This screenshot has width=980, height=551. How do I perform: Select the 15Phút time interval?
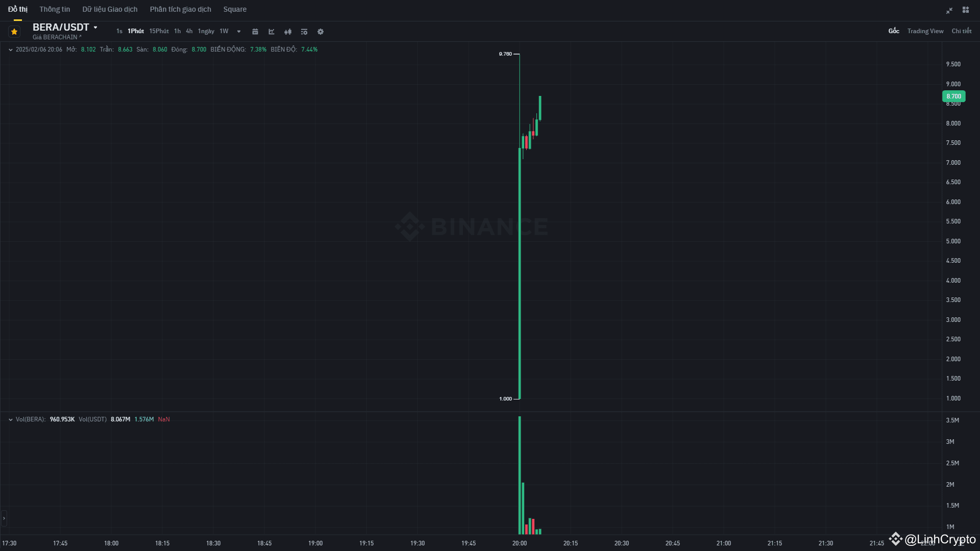159,31
